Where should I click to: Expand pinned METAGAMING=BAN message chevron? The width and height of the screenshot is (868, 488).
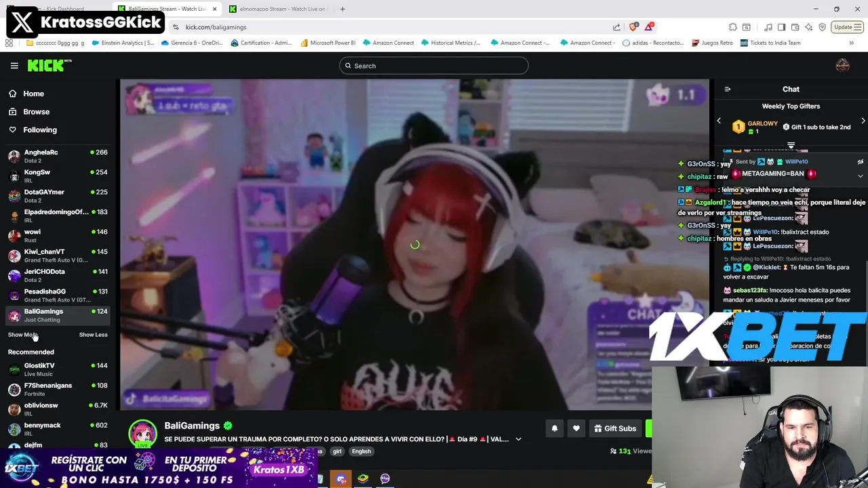click(x=861, y=176)
